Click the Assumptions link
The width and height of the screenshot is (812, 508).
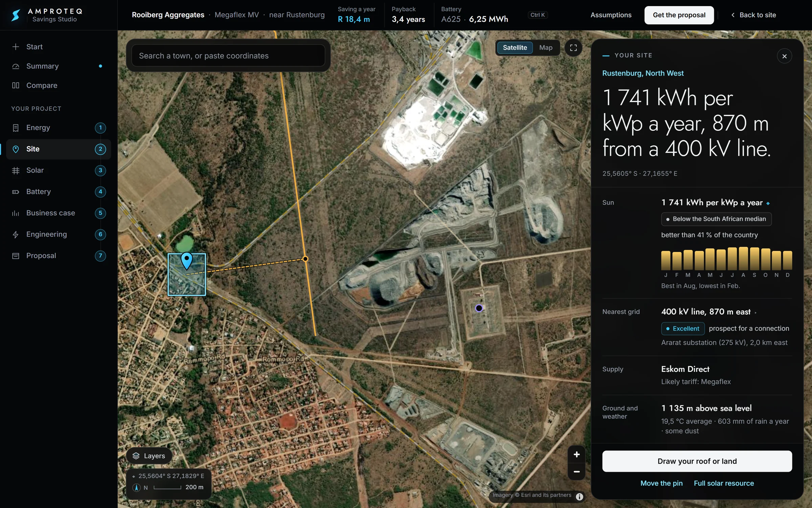pos(611,15)
